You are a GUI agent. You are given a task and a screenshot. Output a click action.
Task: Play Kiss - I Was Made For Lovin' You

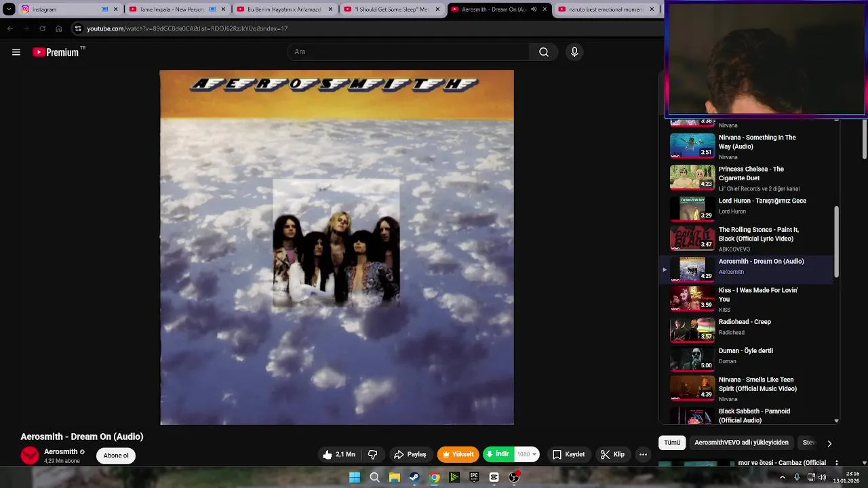[746, 299]
